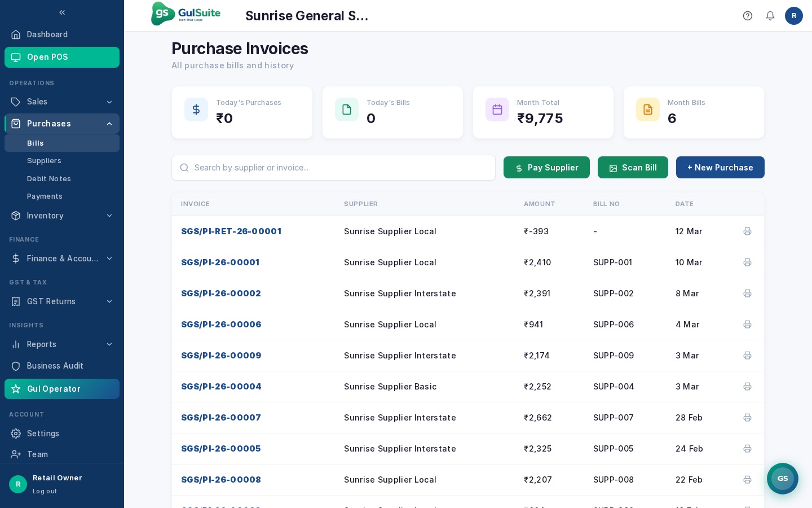The height and width of the screenshot is (508, 812).
Task: Open Payments under Purchases
Action: point(62,196)
